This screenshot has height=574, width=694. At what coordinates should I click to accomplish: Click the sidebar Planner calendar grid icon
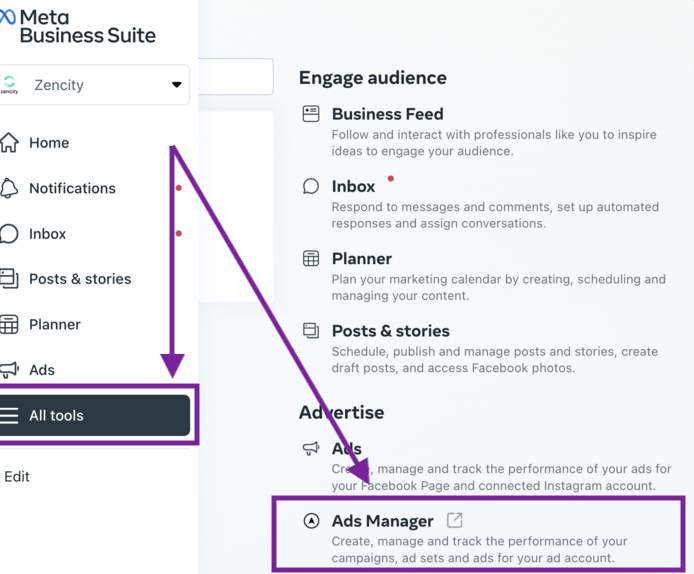pyautogui.click(x=9, y=324)
